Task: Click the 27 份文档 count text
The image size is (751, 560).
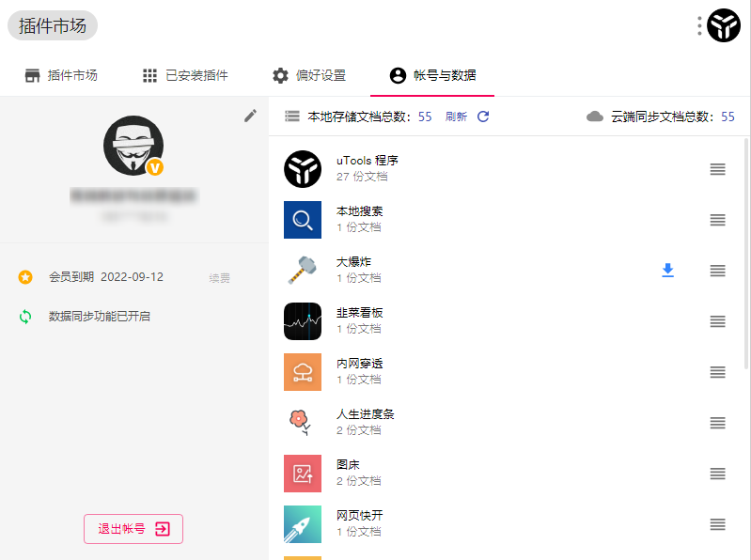Action: (362, 177)
